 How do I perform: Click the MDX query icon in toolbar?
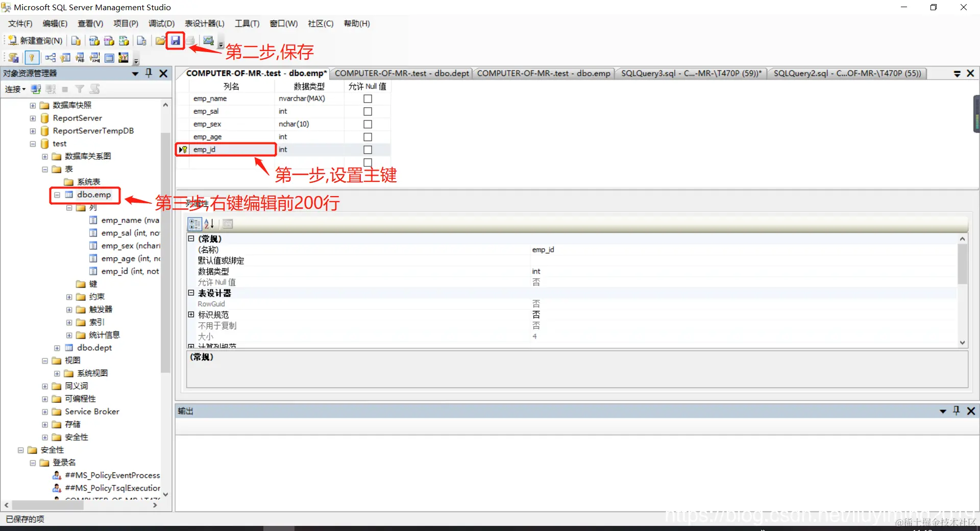tap(94, 40)
